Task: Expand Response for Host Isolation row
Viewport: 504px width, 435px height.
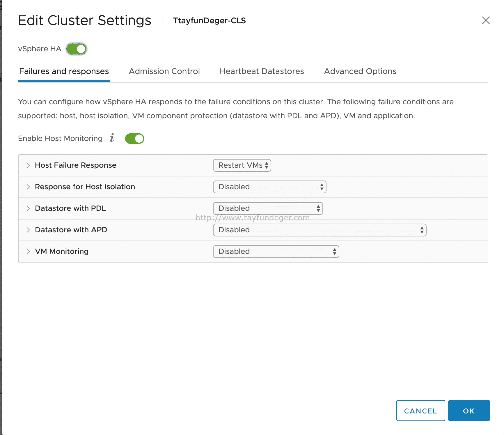Action: [28, 187]
